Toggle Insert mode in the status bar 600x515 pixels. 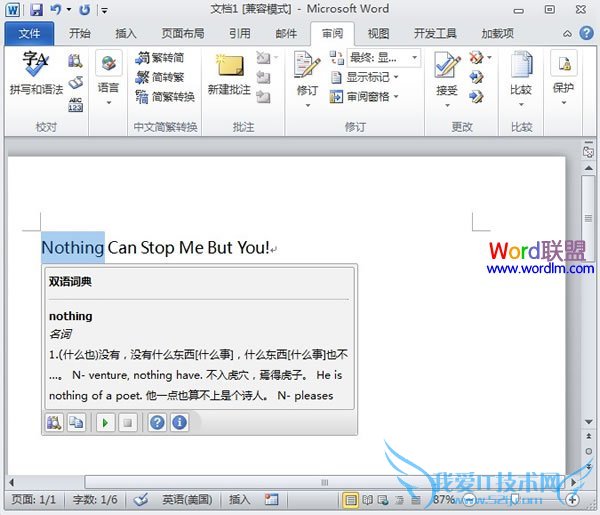(x=240, y=499)
